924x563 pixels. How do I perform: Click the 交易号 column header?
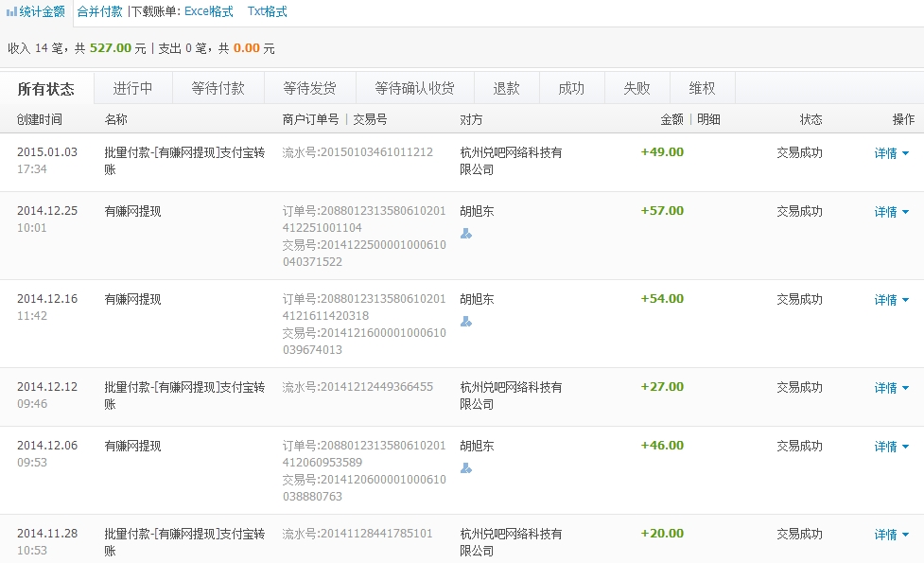(370, 119)
